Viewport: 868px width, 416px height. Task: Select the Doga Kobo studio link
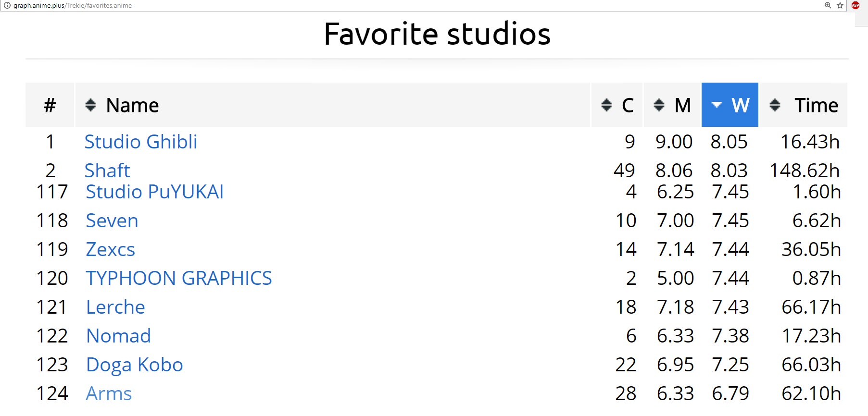(x=134, y=365)
